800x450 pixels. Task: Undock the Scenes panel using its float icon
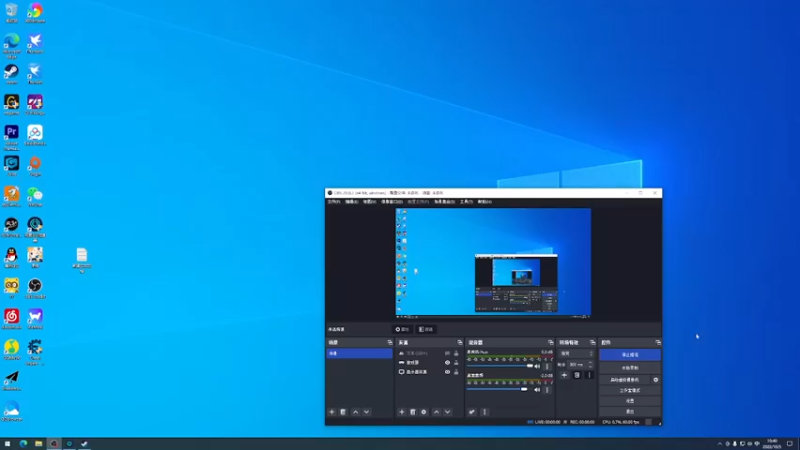coord(390,342)
